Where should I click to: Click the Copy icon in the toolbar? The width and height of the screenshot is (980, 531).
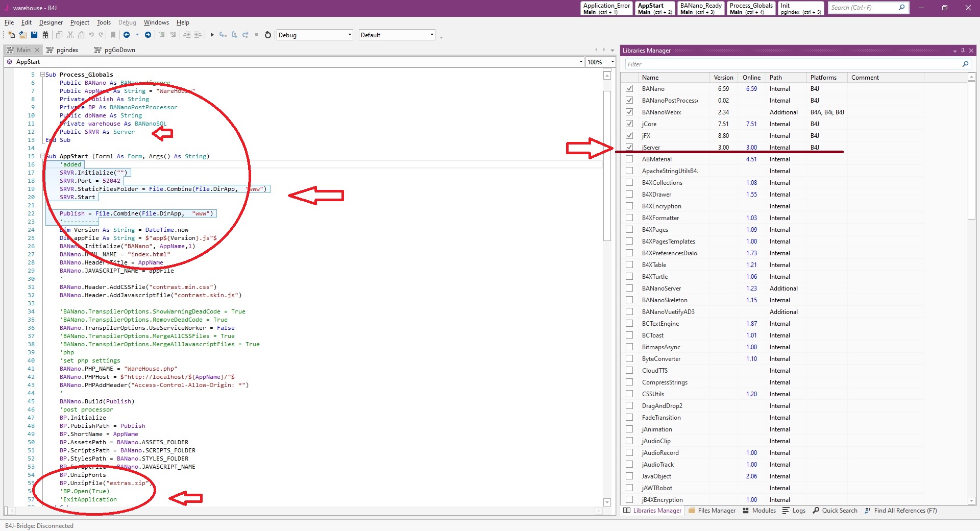pyautogui.click(x=59, y=35)
